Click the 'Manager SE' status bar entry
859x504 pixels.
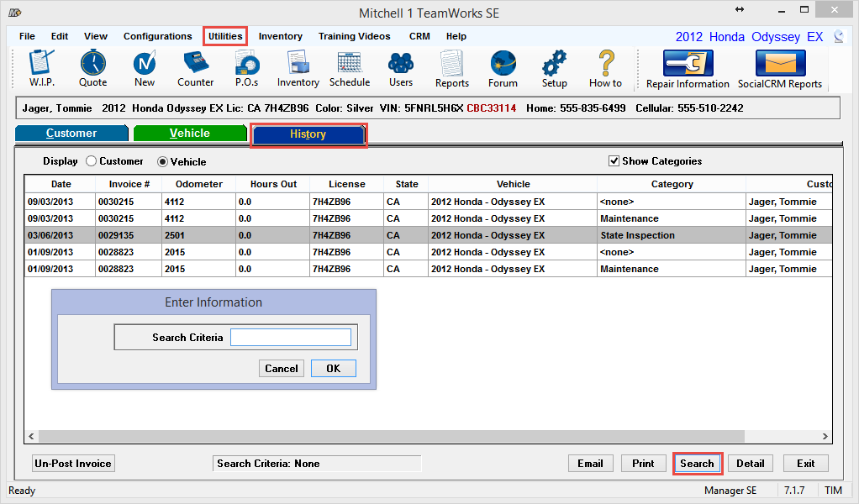(x=730, y=491)
